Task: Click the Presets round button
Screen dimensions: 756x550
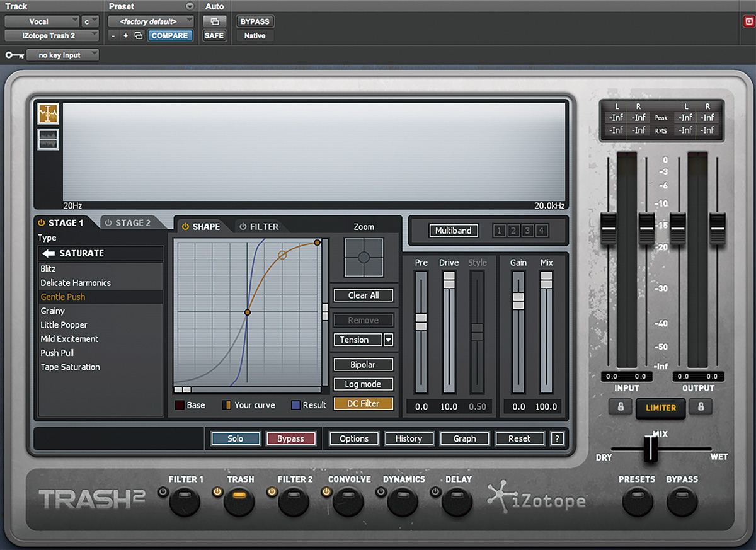Action: pyautogui.click(x=637, y=501)
